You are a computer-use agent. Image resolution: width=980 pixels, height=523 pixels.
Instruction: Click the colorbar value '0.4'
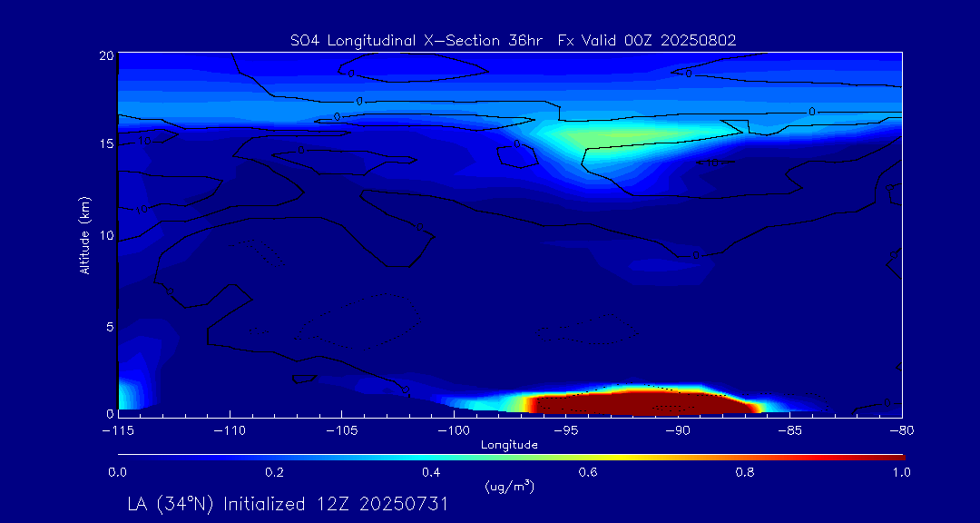431,473
